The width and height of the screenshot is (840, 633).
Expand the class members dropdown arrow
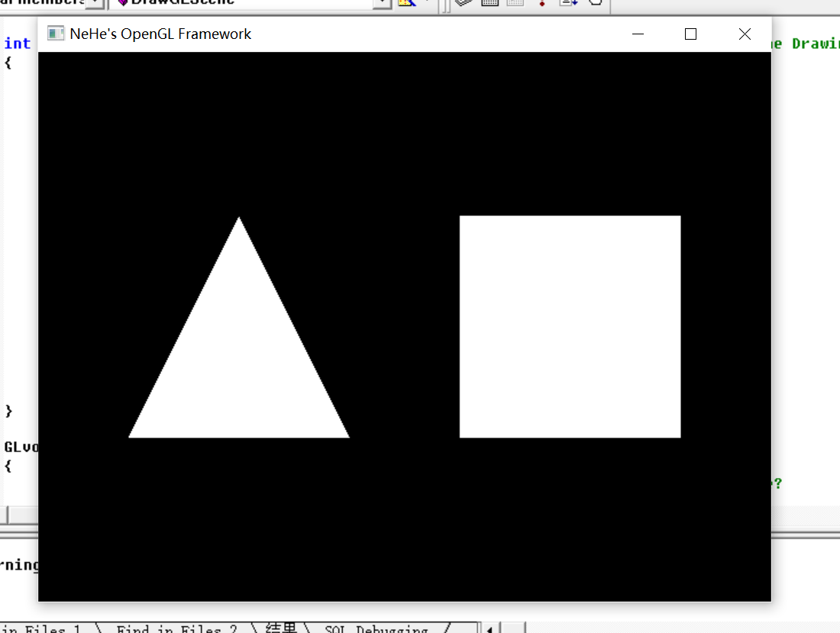(x=95, y=3)
